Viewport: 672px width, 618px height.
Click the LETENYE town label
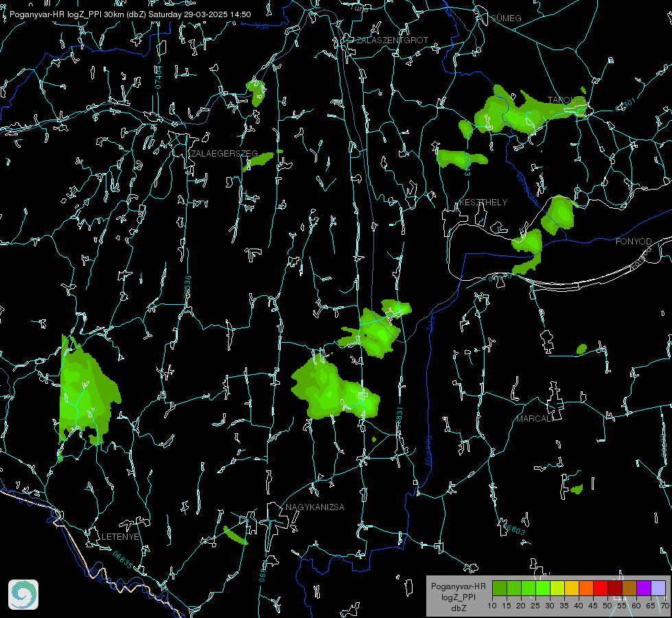point(120,537)
